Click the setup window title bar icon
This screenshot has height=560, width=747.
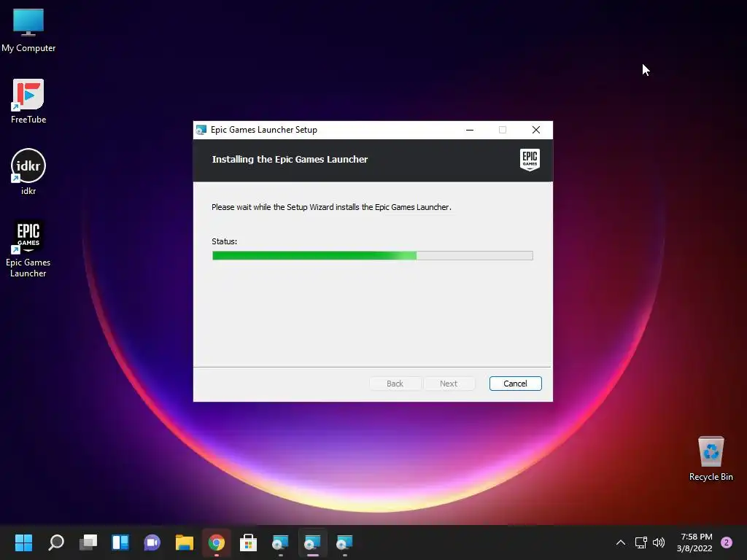[x=201, y=130]
